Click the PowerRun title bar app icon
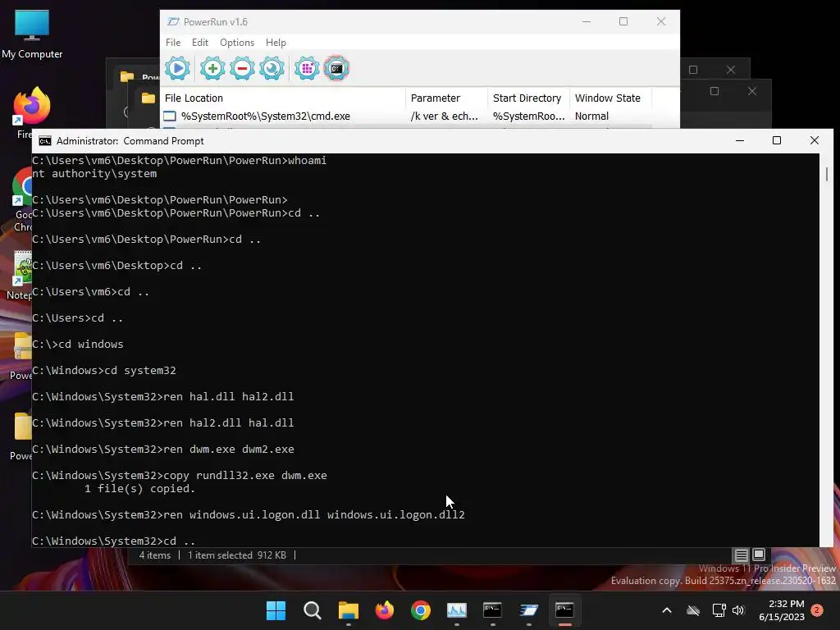Viewport: 840px width, 630px height. (x=173, y=21)
